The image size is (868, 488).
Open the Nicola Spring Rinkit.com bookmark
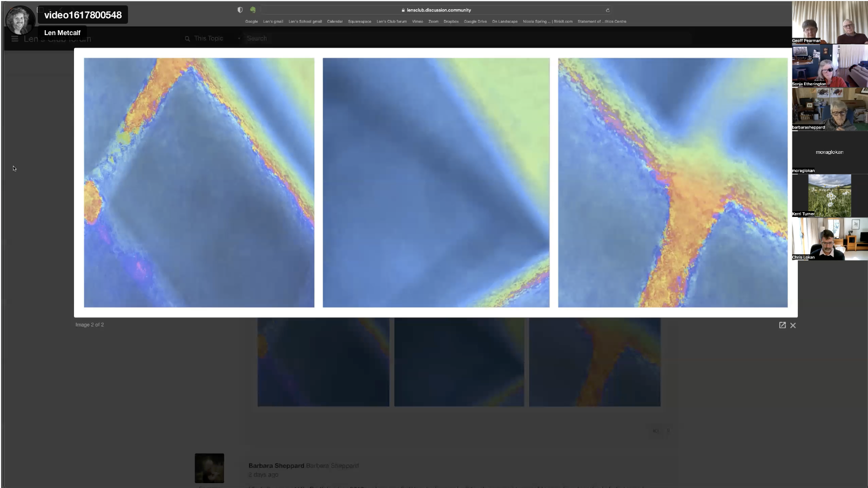pos(548,22)
